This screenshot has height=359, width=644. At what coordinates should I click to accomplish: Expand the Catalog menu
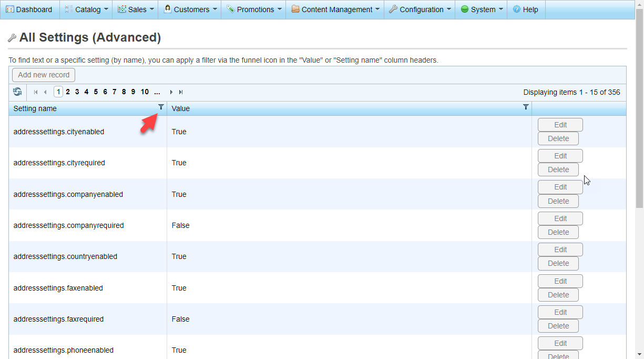click(87, 9)
